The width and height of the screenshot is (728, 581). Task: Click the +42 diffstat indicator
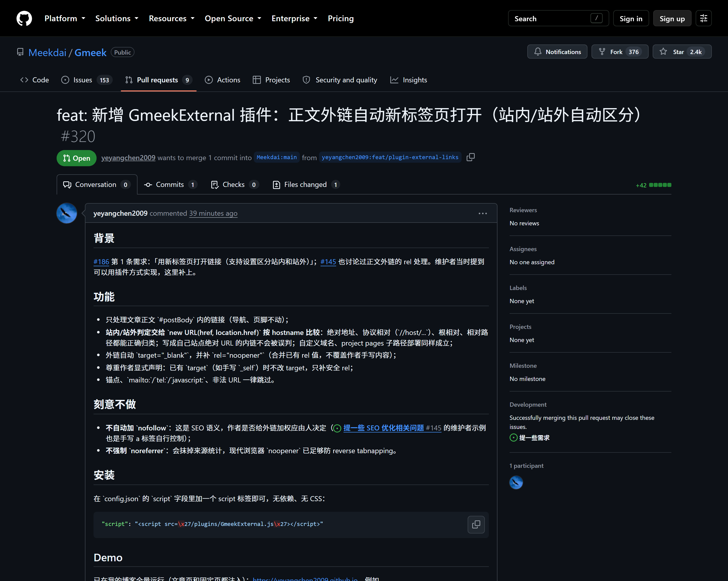(653, 185)
